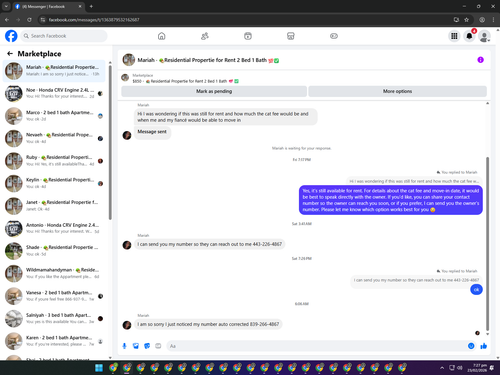Screen dimensions: 500x375
Task: Click the message about number auto corrected
Action: 208,324
